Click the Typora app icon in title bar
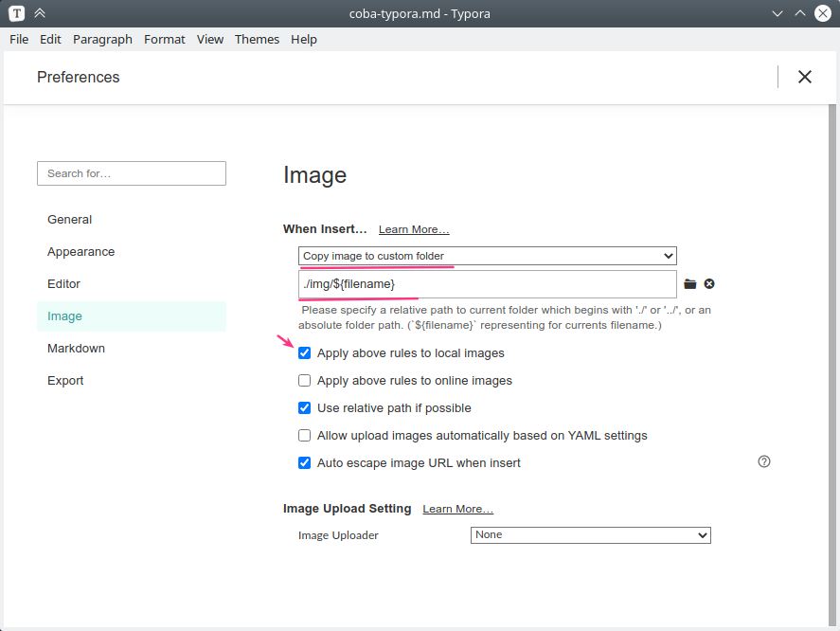 coord(16,14)
